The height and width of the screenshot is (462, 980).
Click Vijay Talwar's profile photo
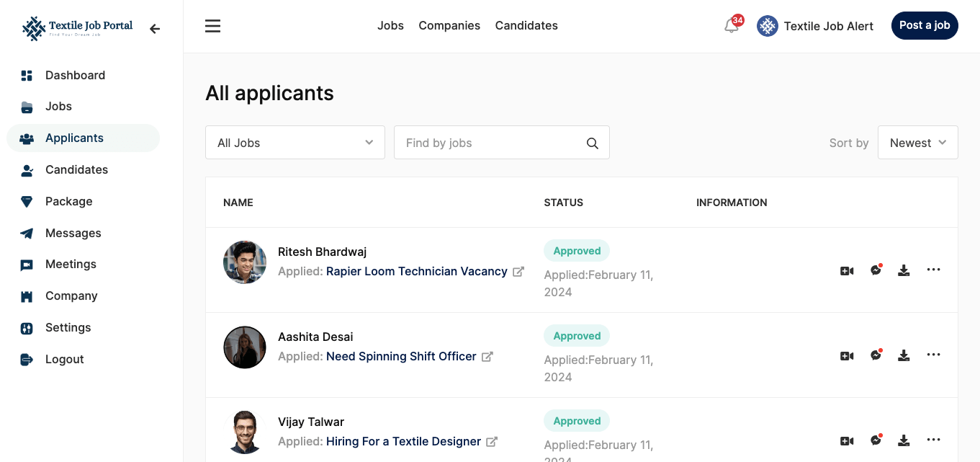(245, 432)
